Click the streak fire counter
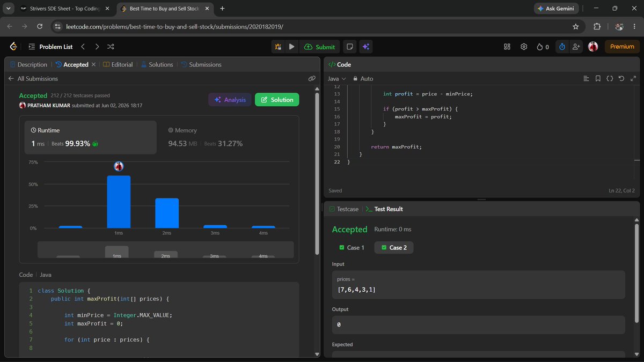This screenshot has width=644, height=362. tap(543, 47)
